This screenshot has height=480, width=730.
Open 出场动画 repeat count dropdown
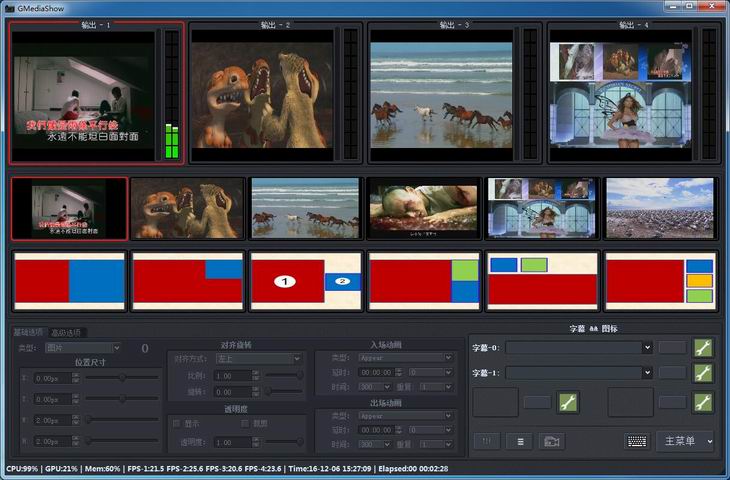[x=436, y=445]
